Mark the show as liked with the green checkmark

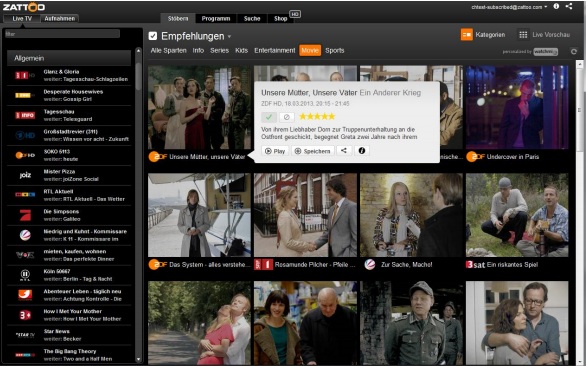point(269,117)
